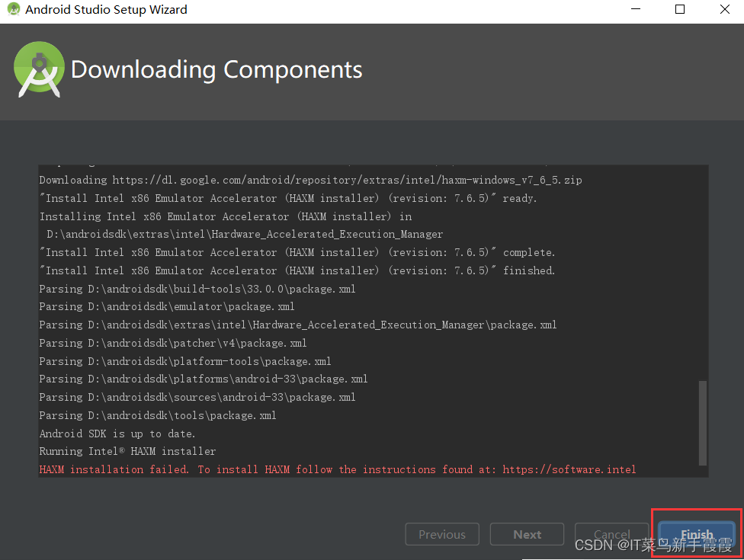This screenshot has width=744, height=560.
Task: Click the log pane vertical scrollbar thumb
Action: (703, 423)
